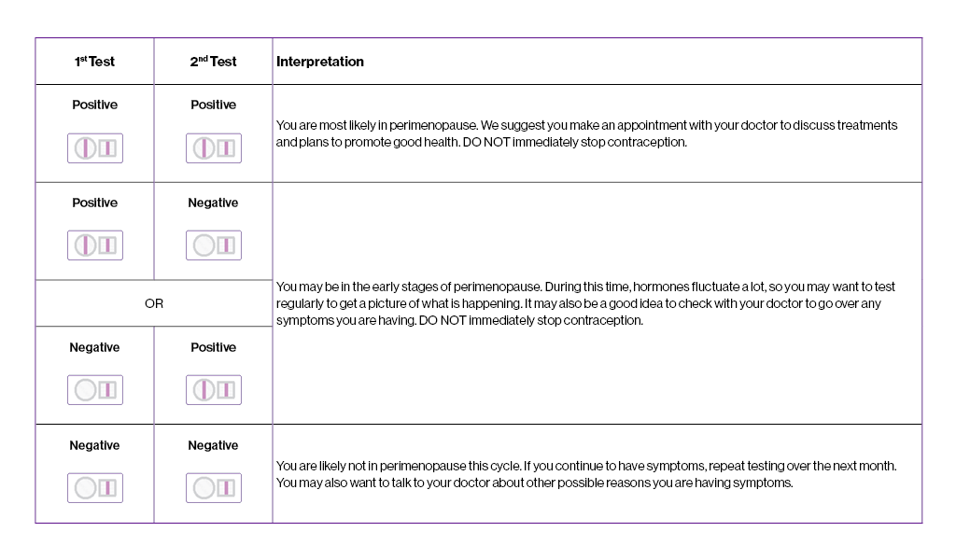956x560 pixels.
Task: Click "Positive" label under 2nd Test in the top row
Action: point(214,105)
